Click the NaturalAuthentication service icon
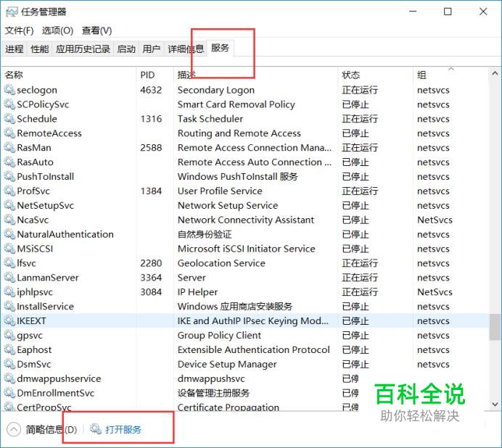 (9, 234)
